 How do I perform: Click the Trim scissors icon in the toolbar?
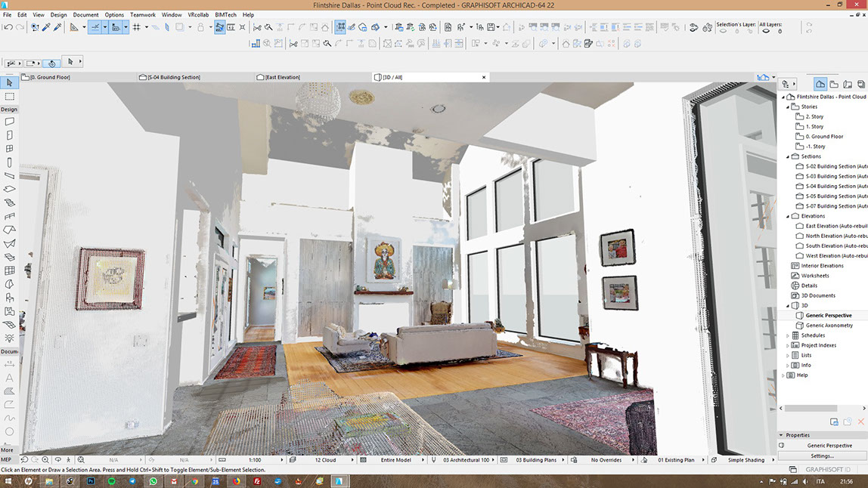click(x=257, y=27)
